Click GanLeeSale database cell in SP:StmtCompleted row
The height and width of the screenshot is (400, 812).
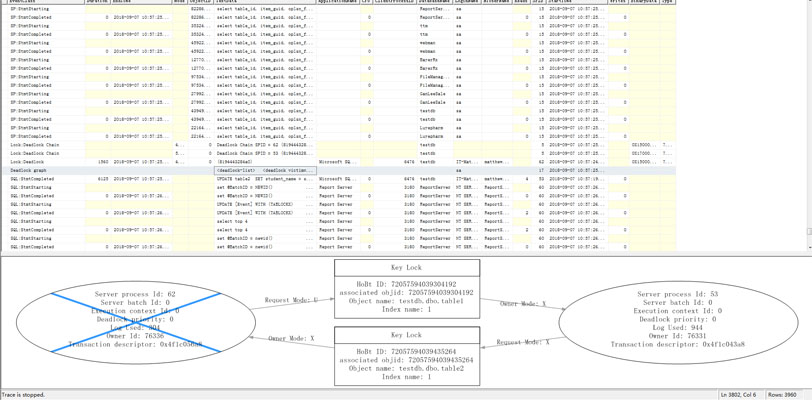[436, 102]
